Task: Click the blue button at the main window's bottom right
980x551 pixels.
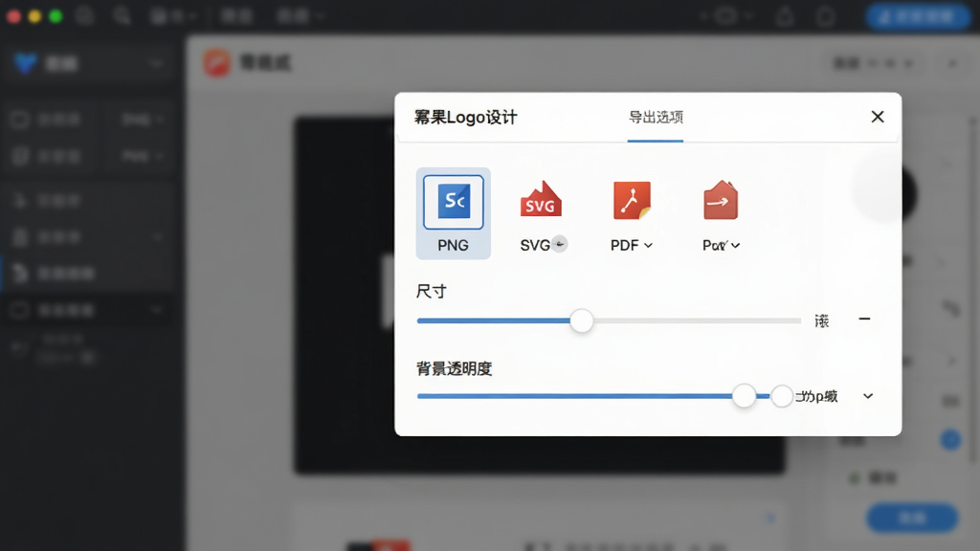Action: click(912, 518)
